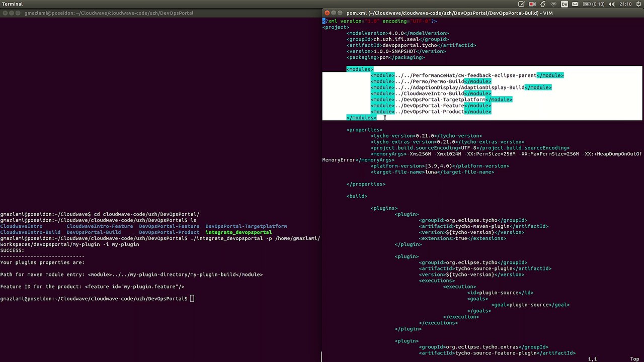
Task: Open the De keyboard layout indicator
Action: point(565,4)
